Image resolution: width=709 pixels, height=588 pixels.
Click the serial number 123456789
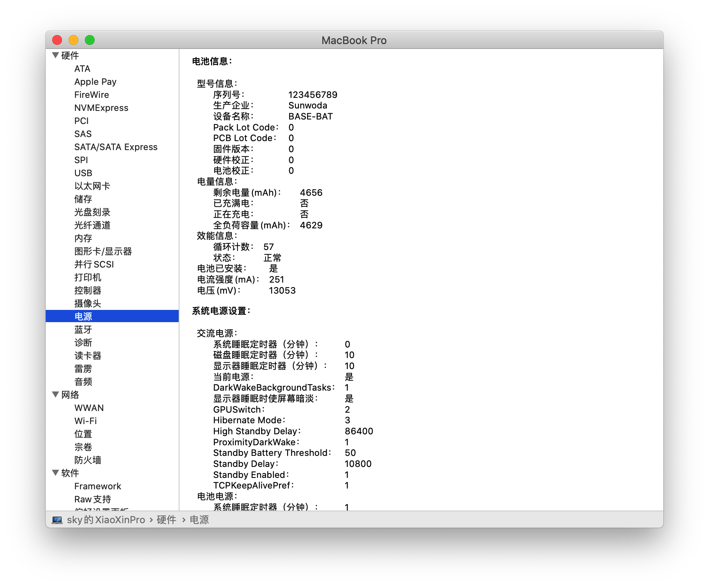pyautogui.click(x=313, y=95)
